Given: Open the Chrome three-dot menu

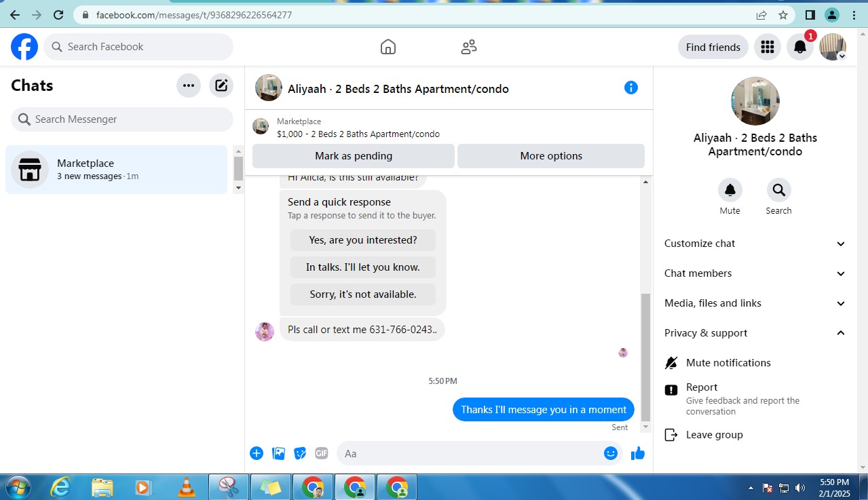Looking at the screenshot, I should 853,14.
